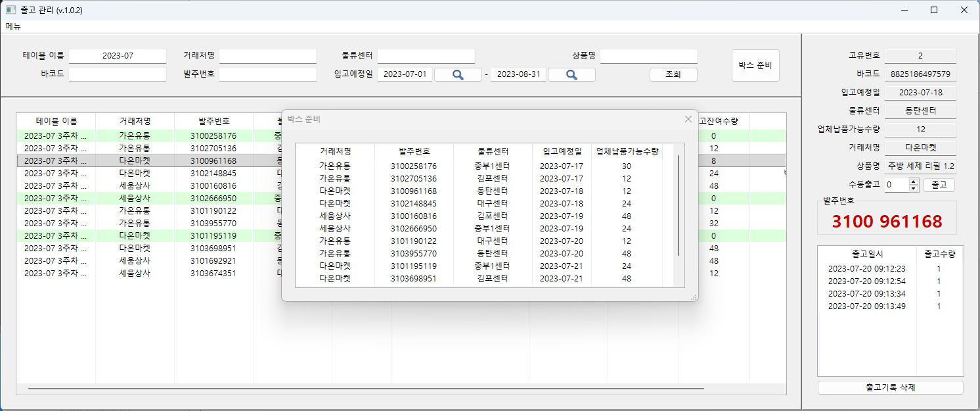Click the 업체납품가능수량 header in the dialog

tap(627, 151)
